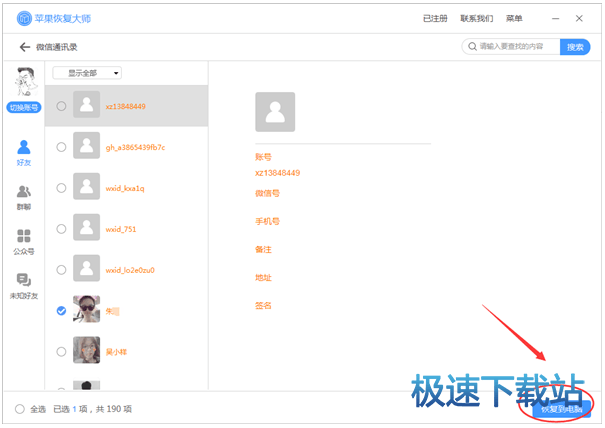Select radio for the seventh contact with the woman's face avatar
605x428 pixels.
click(61, 352)
